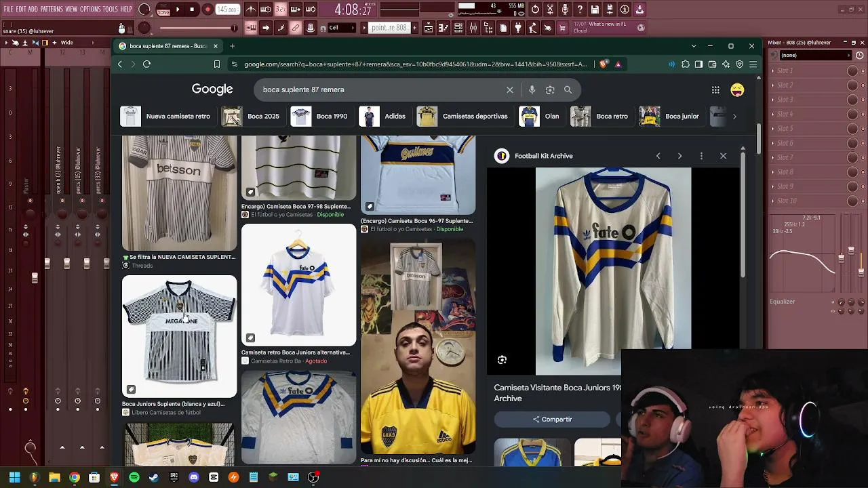This screenshot has width=868, height=488.
Task: Search by image with Google Lens icon
Action: click(550, 89)
